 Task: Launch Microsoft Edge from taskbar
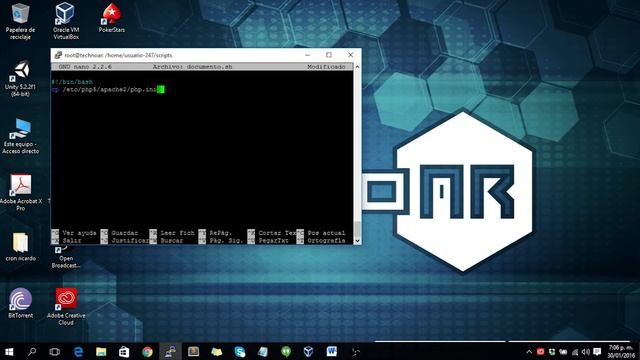tap(78, 351)
